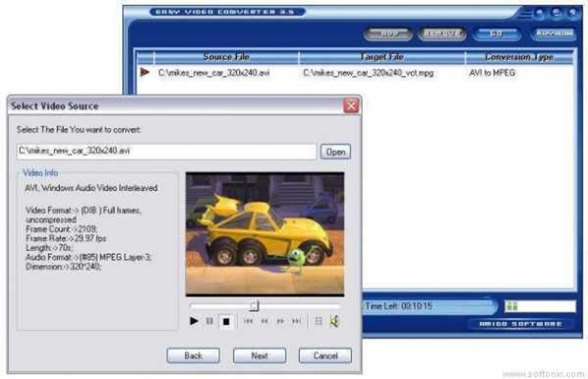Click the 'Frame Count' info line

tap(62, 229)
